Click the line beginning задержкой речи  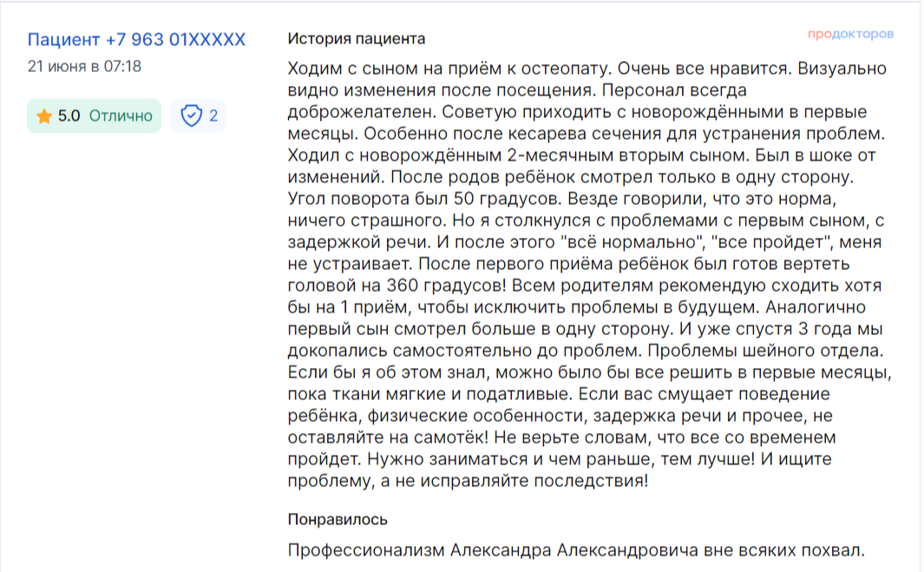[x=585, y=242]
